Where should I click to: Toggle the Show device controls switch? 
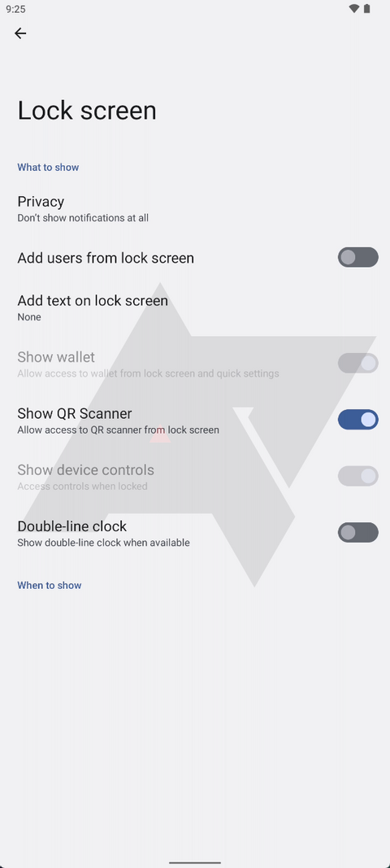coord(358,476)
